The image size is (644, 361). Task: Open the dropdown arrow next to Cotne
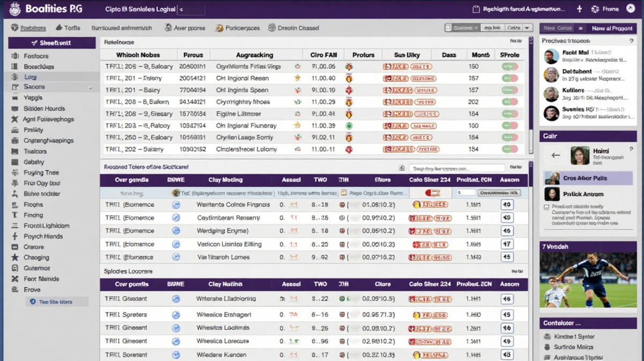point(527,28)
